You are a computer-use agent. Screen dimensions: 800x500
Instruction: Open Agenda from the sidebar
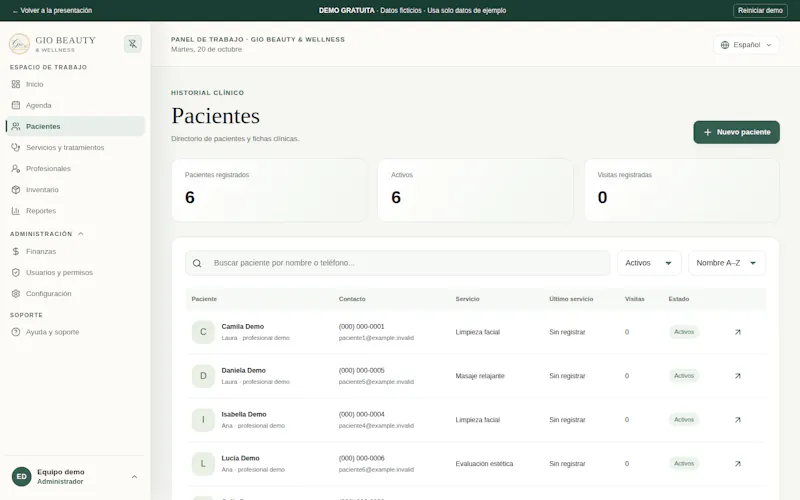point(75,105)
